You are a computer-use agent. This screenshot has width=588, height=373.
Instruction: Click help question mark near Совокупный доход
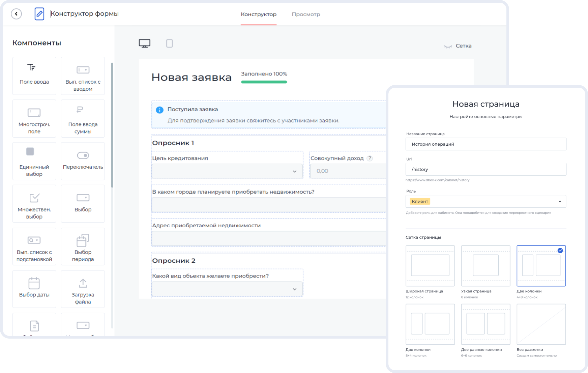pyautogui.click(x=370, y=158)
